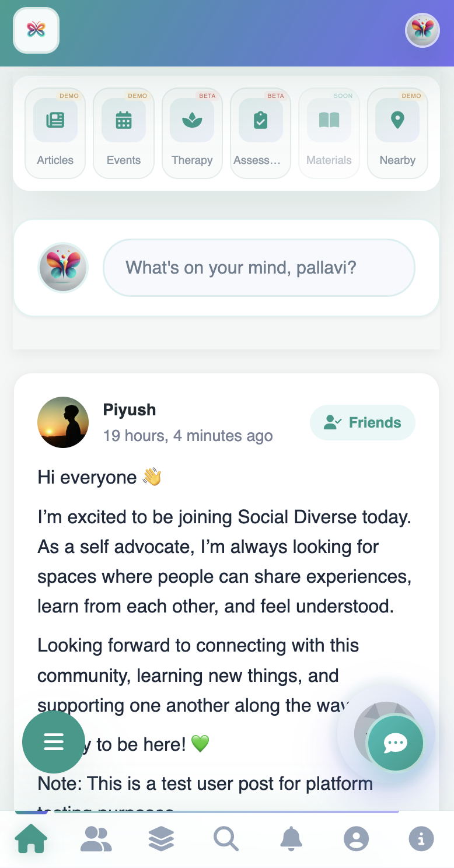
Task: Click the Materials book icon
Action: 329,121
